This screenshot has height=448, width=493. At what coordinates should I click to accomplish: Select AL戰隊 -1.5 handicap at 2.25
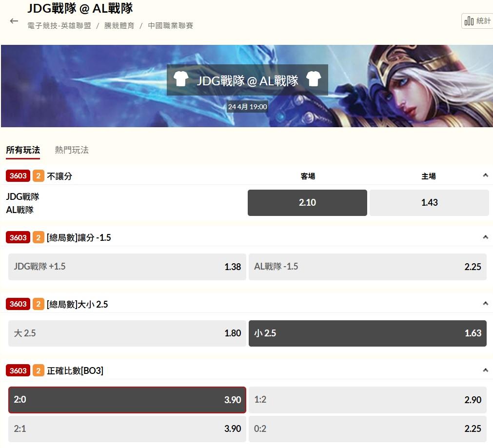pyautogui.click(x=368, y=267)
